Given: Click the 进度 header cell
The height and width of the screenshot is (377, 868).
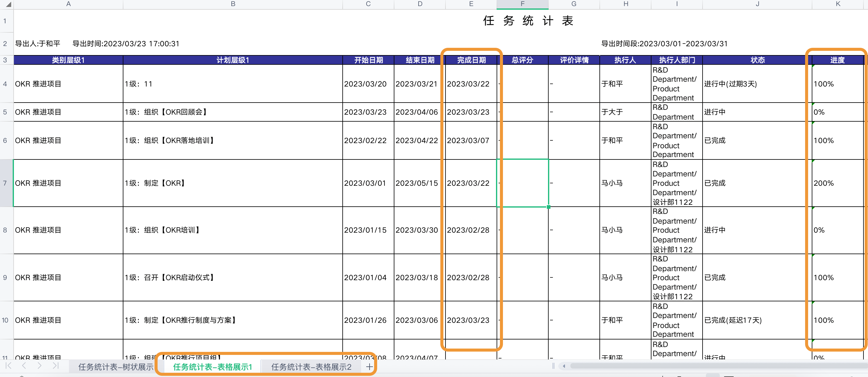Looking at the screenshot, I should (x=838, y=60).
